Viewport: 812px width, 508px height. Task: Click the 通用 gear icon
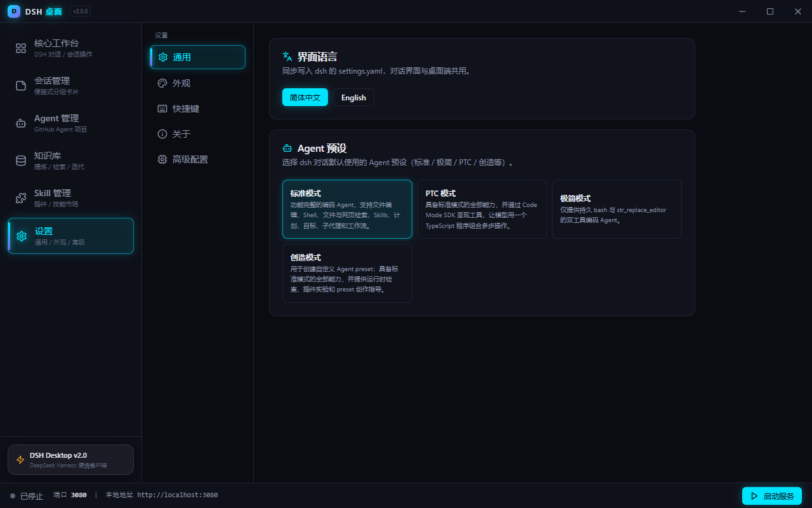(x=163, y=57)
